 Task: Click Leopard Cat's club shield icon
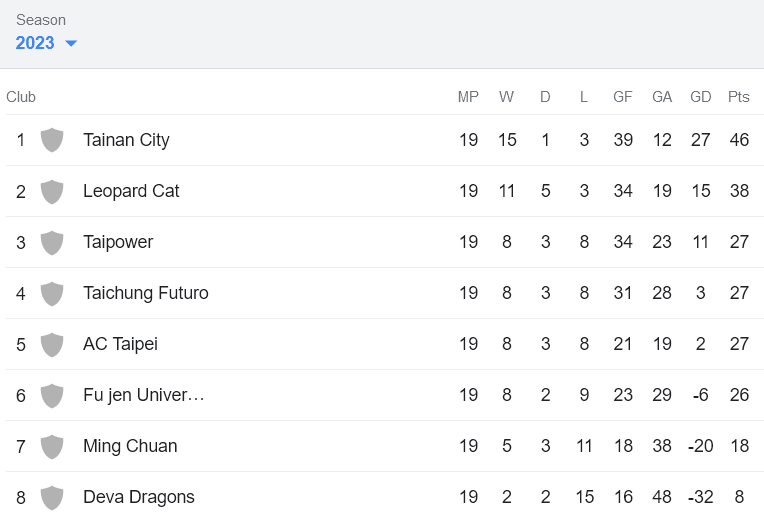[52, 191]
